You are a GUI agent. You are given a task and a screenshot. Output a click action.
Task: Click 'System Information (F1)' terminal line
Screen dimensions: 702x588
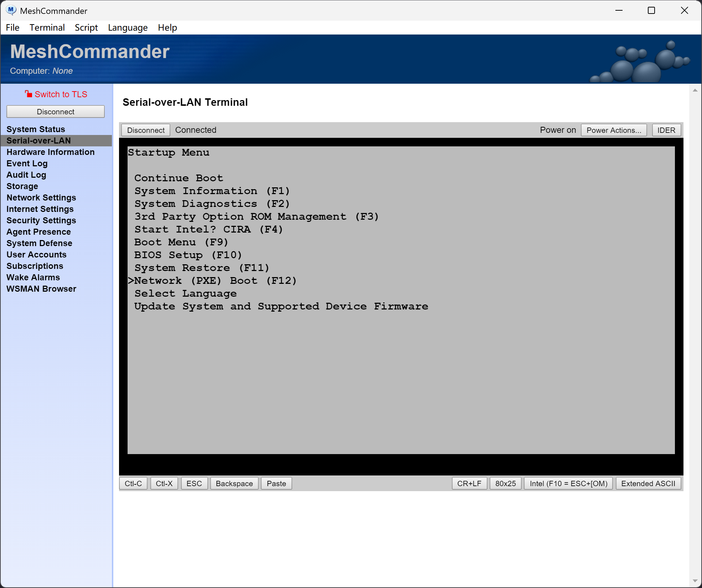click(212, 191)
